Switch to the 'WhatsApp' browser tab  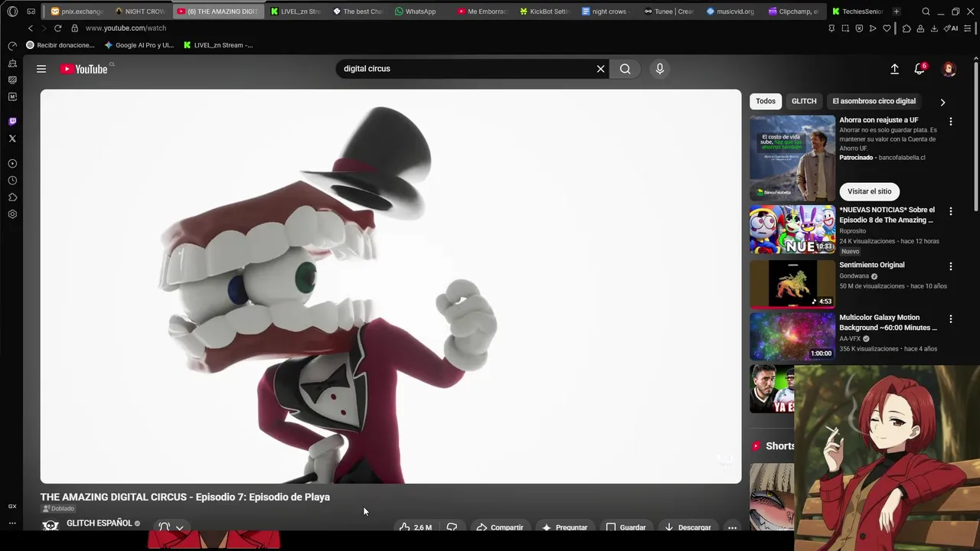pyautogui.click(x=416, y=11)
